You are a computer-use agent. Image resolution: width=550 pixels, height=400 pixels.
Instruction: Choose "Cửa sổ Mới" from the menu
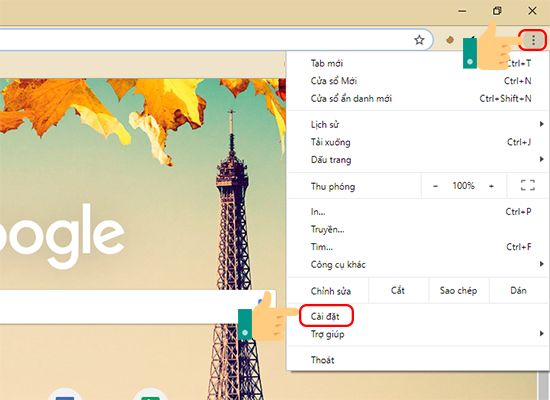click(417, 81)
